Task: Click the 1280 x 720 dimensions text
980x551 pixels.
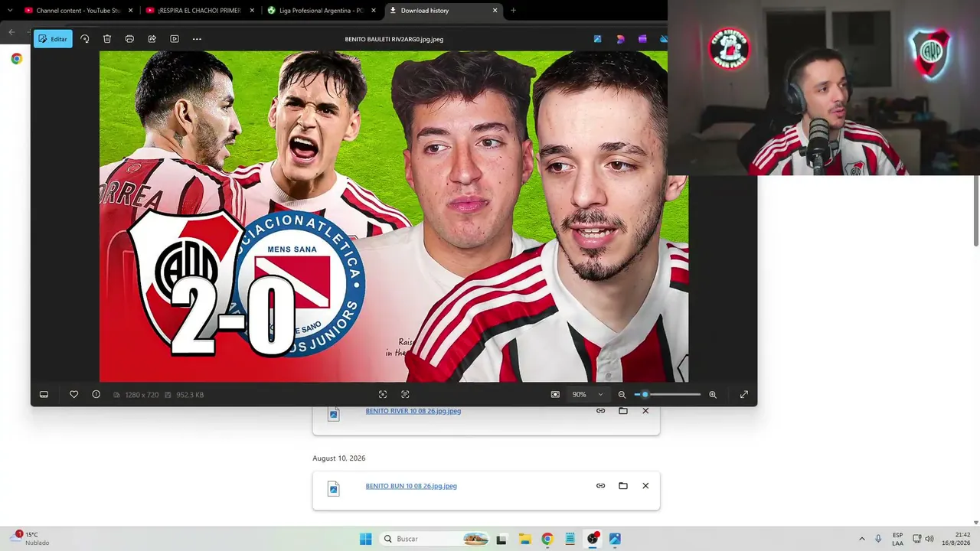Action: coord(142,395)
